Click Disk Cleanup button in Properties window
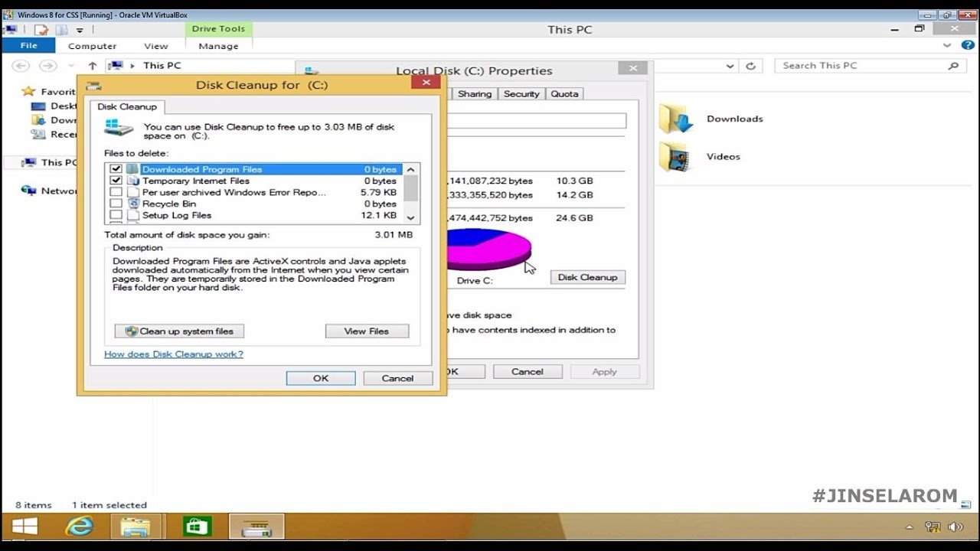This screenshot has width=980, height=551. pos(587,277)
